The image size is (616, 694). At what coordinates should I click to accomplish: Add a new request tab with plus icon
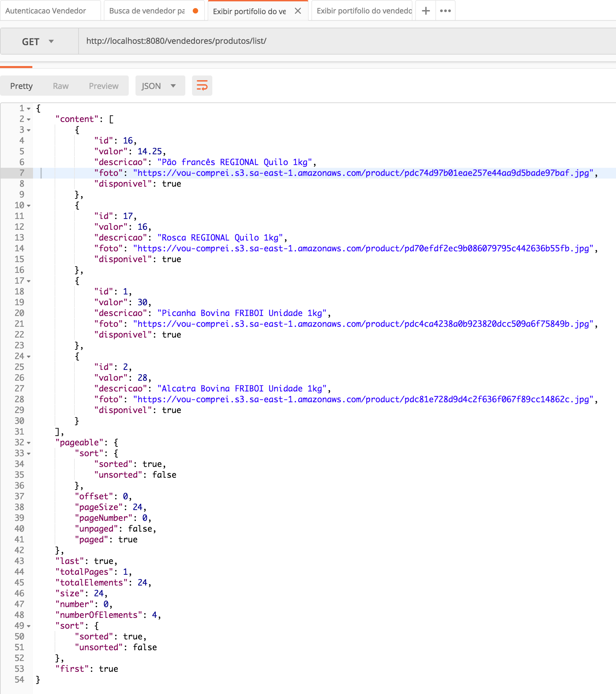pyautogui.click(x=426, y=11)
